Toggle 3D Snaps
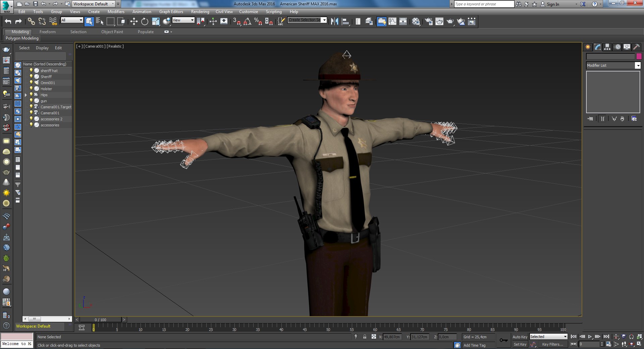644x349 pixels. 237,21
